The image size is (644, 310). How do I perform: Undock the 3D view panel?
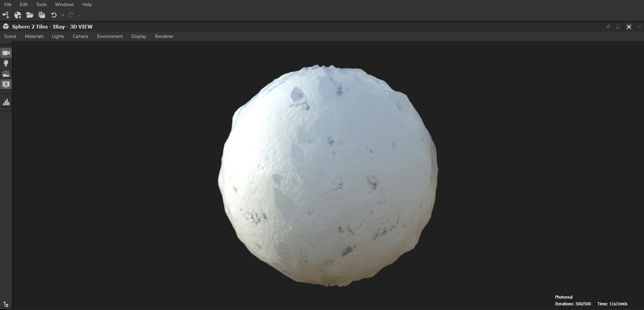[618, 27]
